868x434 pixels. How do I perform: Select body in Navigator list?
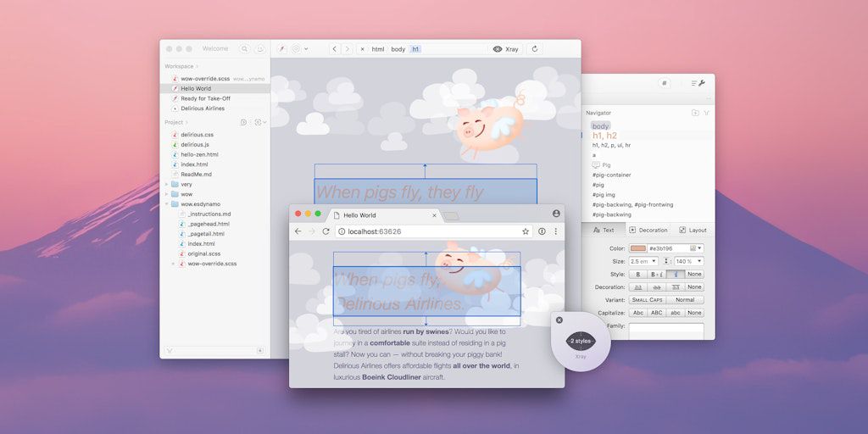coord(600,126)
